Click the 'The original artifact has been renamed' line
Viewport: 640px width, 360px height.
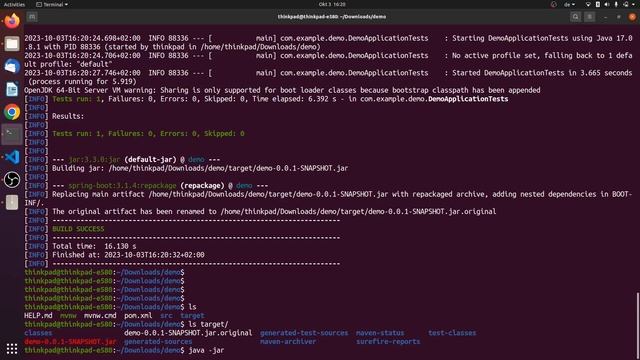click(260, 211)
